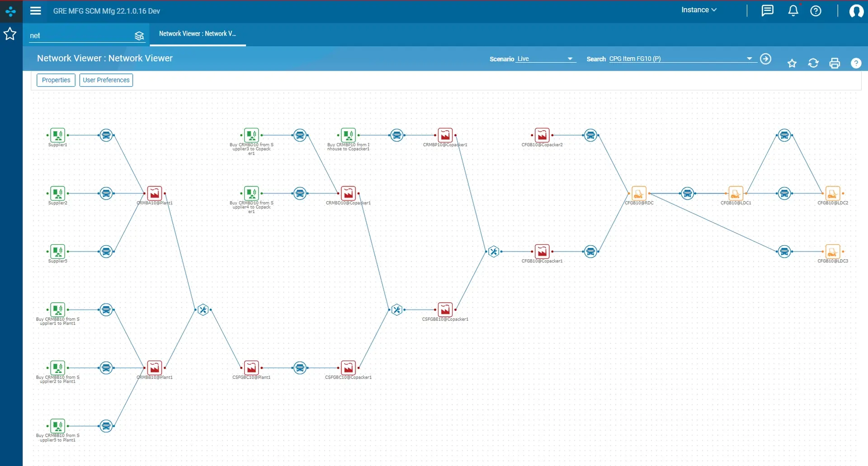Select the CRMBB10@Plant1 factory node
The height and width of the screenshot is (466, 868).
tap(155, 368)
